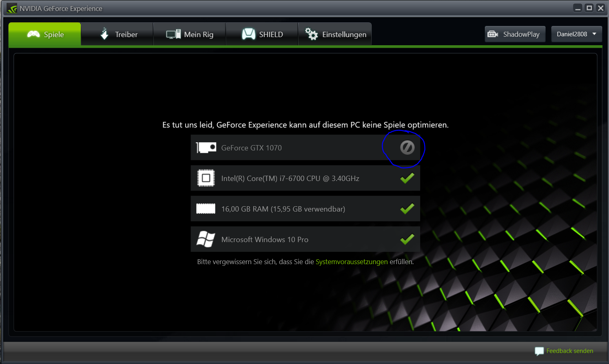Click Feedback senden link
This screenshot has width=609, height=364.
tap(570, 351)
